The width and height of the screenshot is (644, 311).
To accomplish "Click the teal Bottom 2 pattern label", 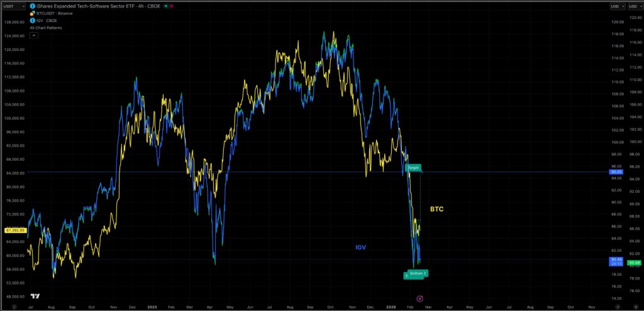I will (418, 273).
